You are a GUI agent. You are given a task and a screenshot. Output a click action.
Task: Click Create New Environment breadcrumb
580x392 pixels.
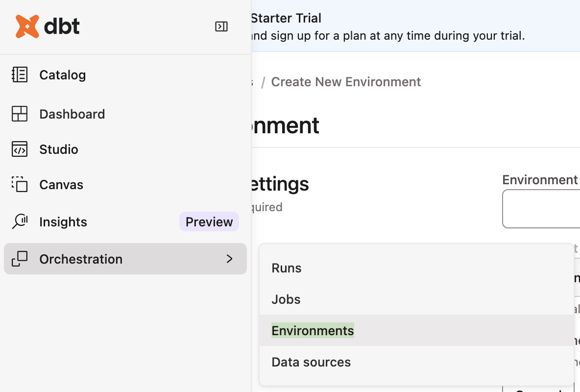(x=346, y=82)
